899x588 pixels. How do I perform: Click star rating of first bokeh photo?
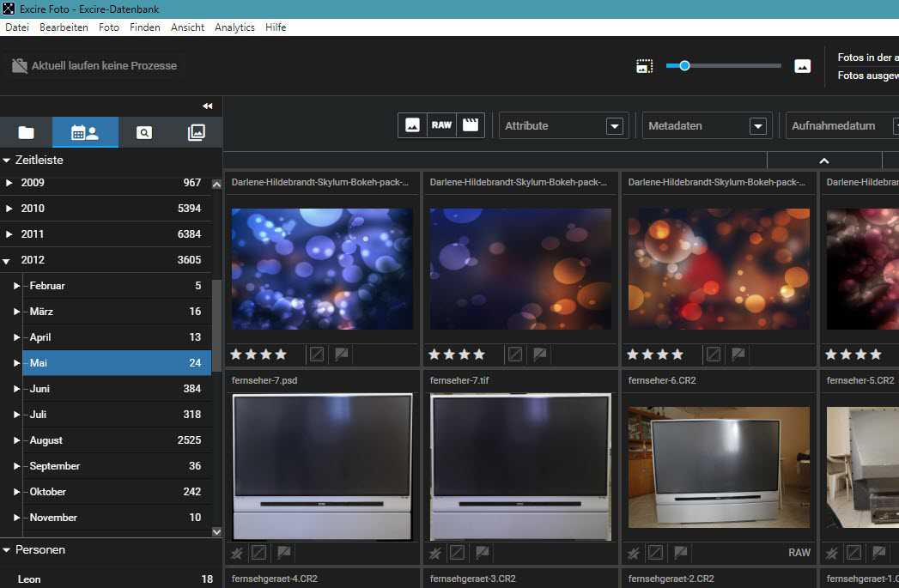258,355
